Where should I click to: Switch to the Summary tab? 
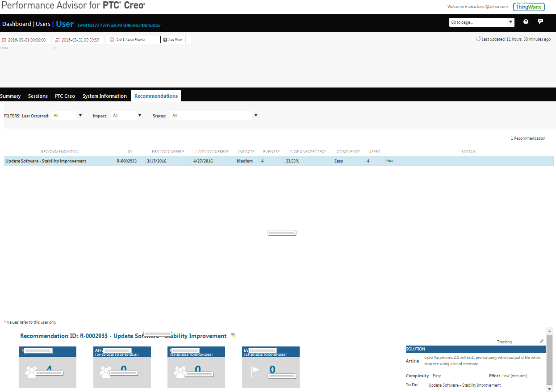click(x=10, y=96)
